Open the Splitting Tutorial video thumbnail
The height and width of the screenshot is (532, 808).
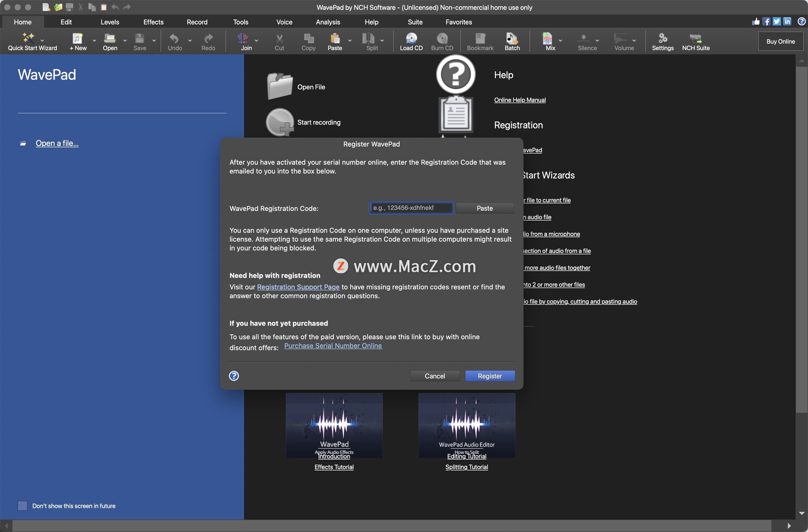point(467,426)
